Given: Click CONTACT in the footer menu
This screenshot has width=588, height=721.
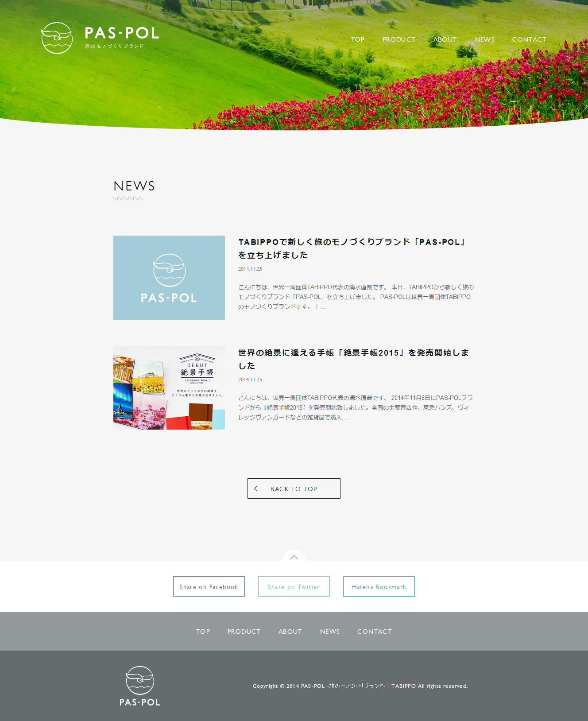Looking at the screenshot, I should coord(374,632).
